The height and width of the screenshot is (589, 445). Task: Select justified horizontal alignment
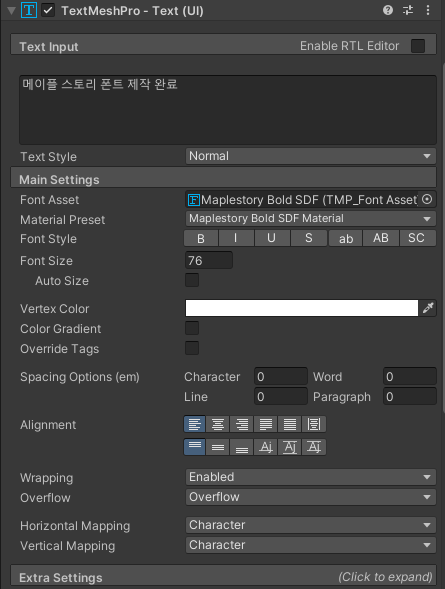coord(265,424)
